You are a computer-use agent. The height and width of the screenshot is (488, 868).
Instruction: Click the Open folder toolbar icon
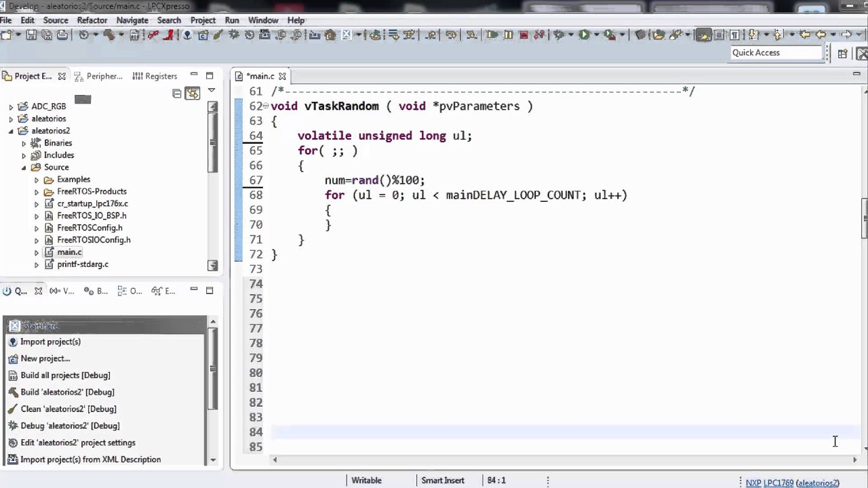(x=658, y=35)
